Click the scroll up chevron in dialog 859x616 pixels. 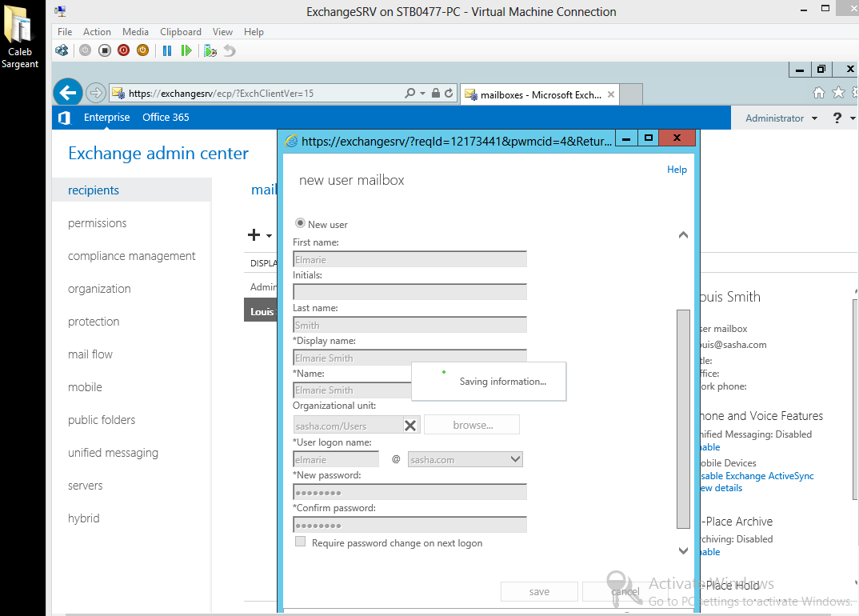click(x=683, y=235)
